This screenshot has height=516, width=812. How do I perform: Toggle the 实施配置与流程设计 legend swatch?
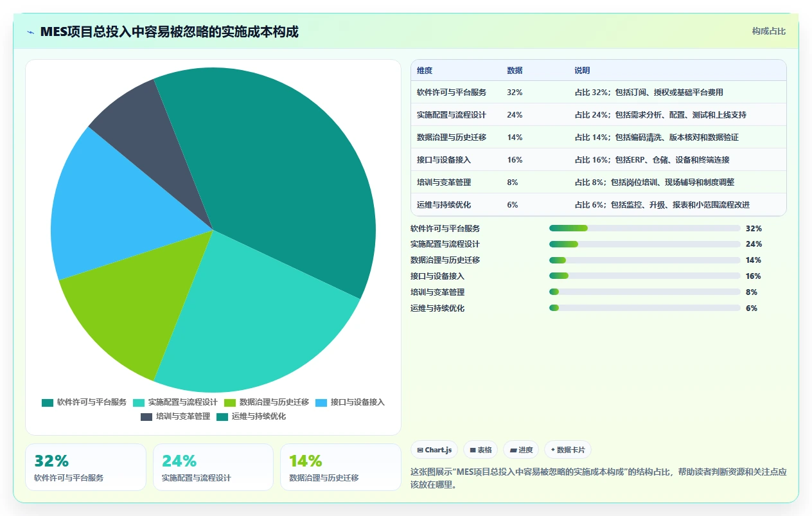(x=139, y=403)
